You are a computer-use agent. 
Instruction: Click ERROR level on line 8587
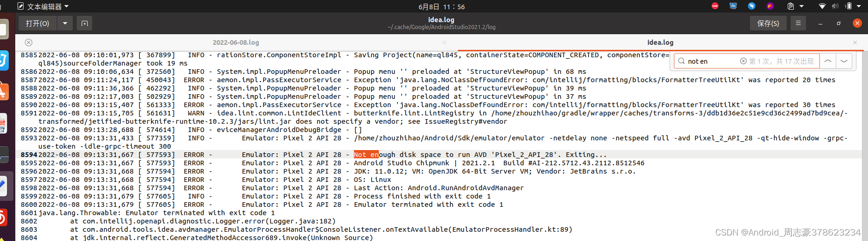coord(194,80)
